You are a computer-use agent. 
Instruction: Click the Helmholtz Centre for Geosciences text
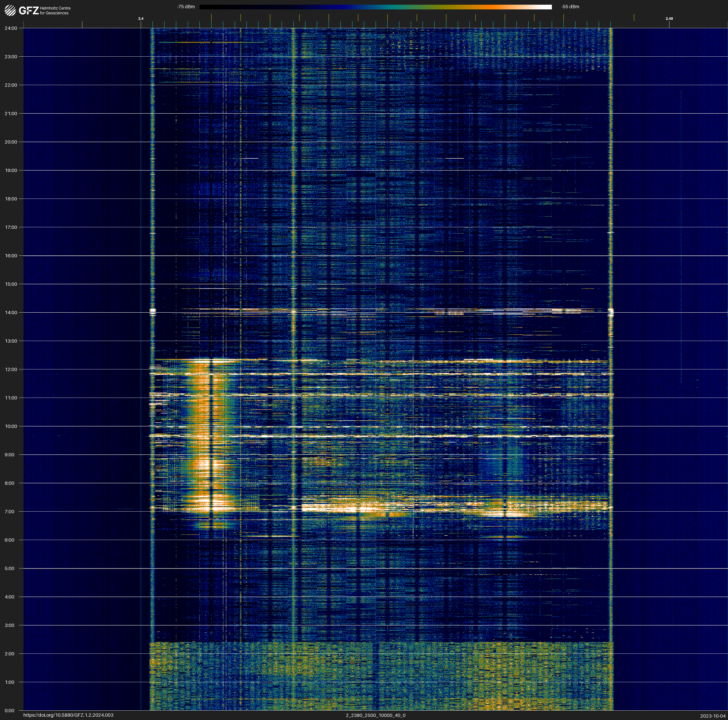pyautogui.click(x=55, y=11)
